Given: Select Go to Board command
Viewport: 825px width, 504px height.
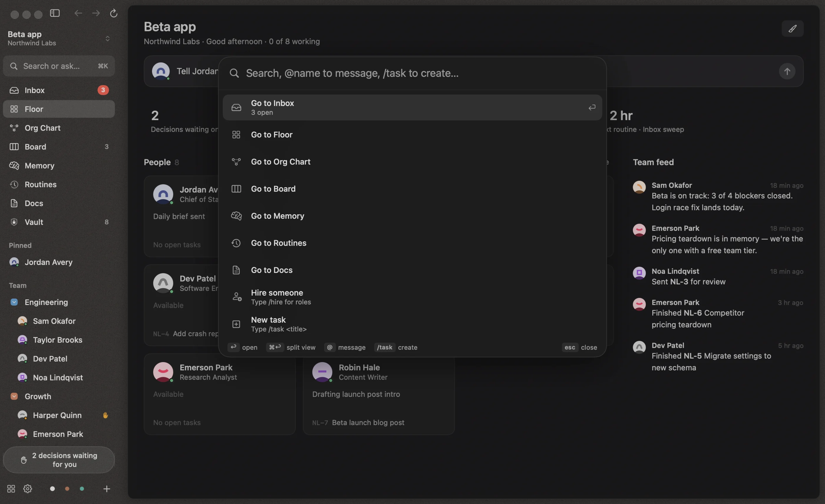Looking at the screenshot, I should 412,189.
